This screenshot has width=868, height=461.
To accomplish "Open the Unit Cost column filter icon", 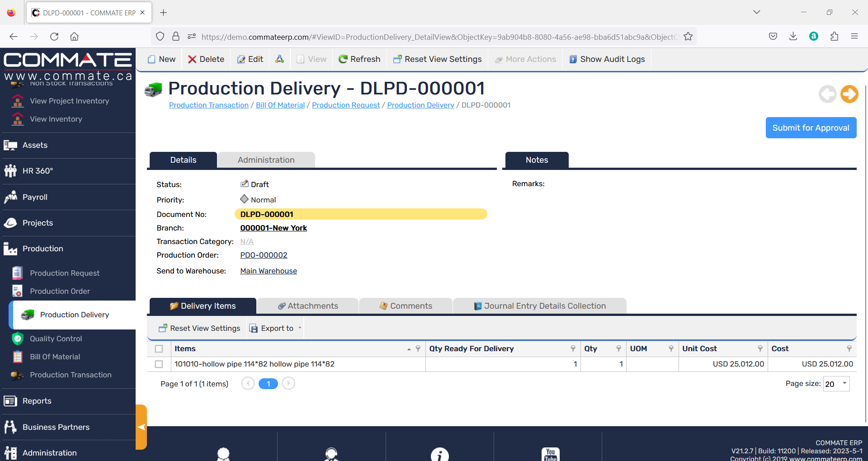I will tap(760, 348).
